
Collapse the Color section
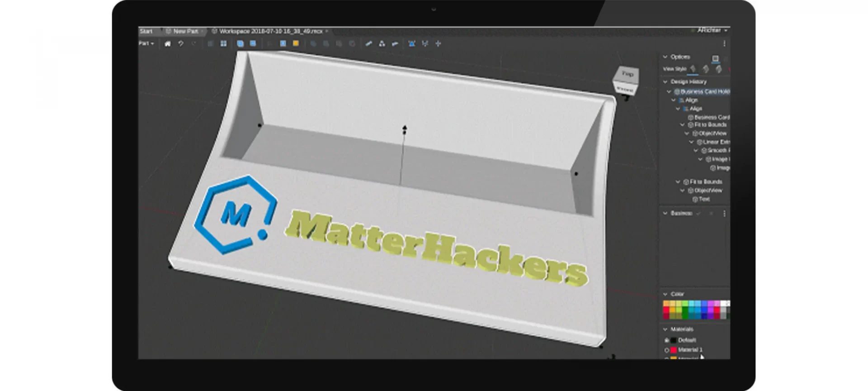[665, 294]
